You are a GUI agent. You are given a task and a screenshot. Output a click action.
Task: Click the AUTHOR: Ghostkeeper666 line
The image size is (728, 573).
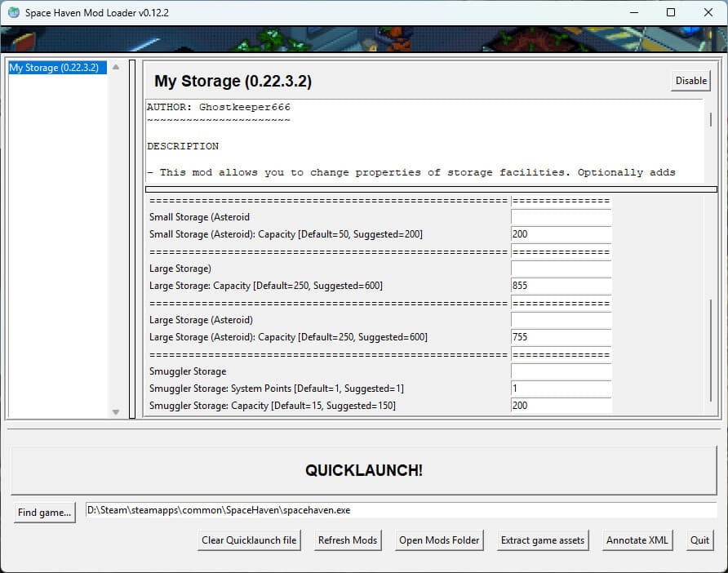(x=219, y=107)
